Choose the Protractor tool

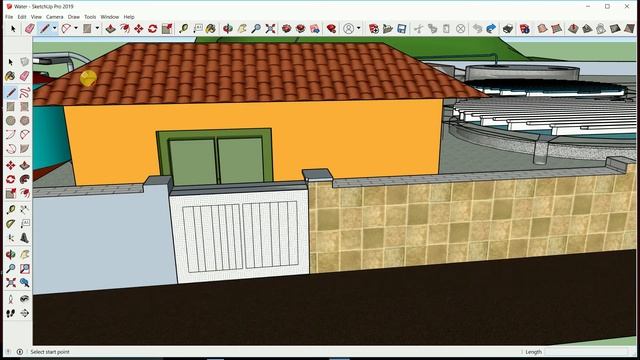[x=11, y=224]
